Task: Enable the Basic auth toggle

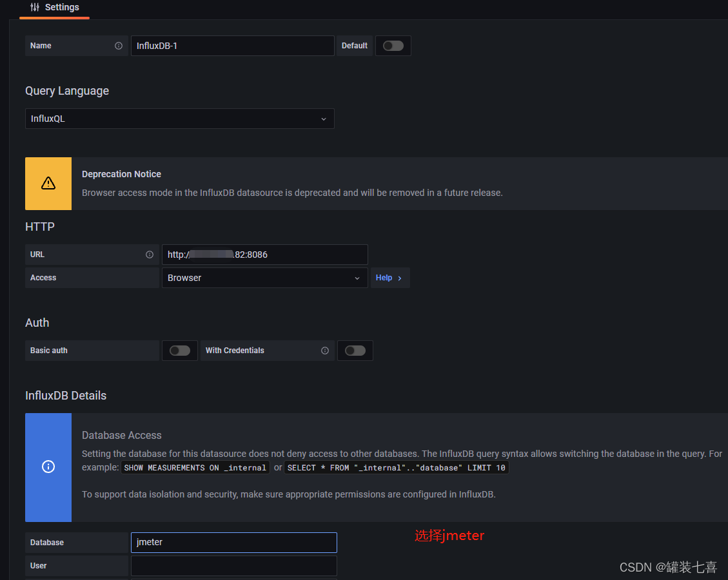Action: pyautogui.click(x=180, y=351)
